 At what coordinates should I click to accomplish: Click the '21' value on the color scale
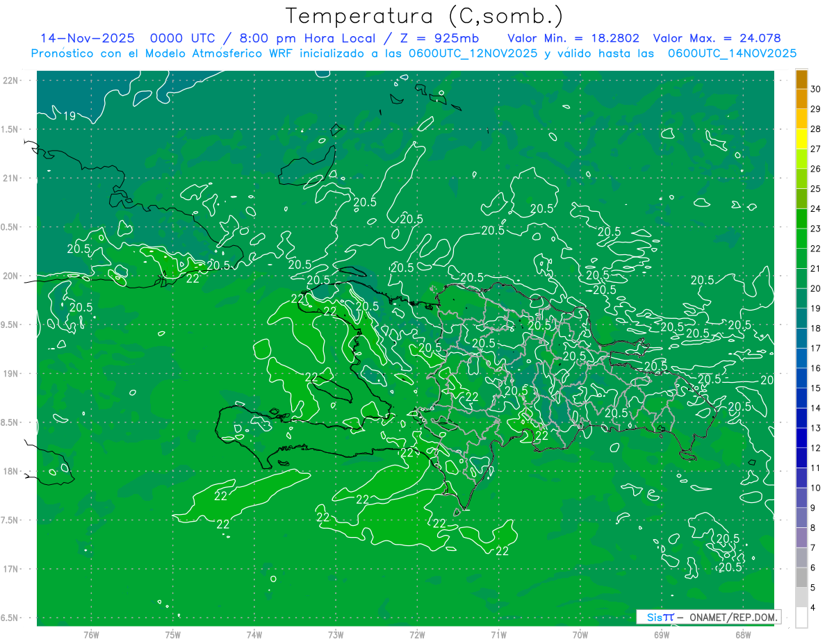[x=816, y=268]
